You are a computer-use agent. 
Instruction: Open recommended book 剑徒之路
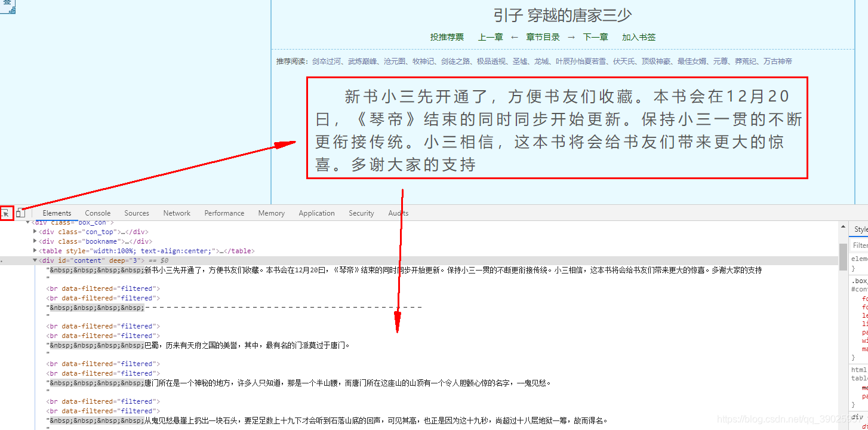[455, 61]
